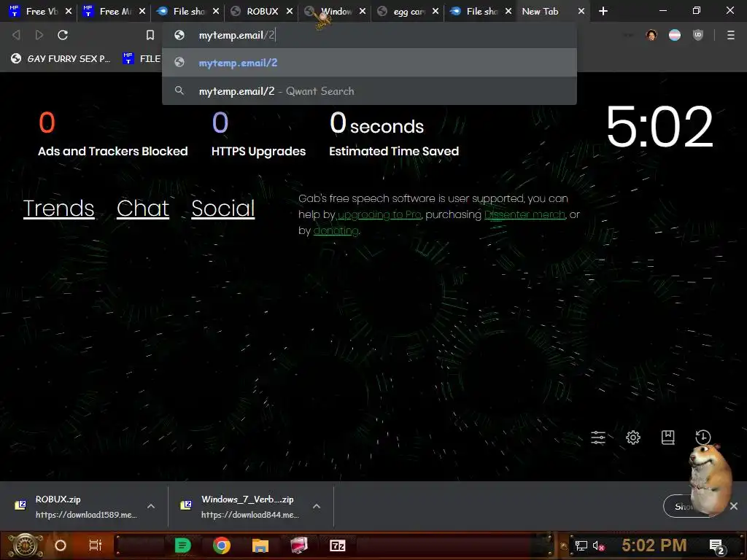
Task: Open the user profile avatar icon
Action: [651, 35]
